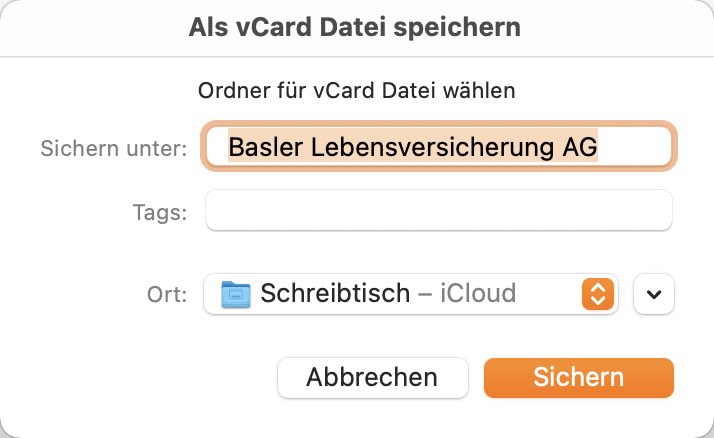
Task: Cancel the dialog with Abbrechen
Action: pyautogui.click(x=372, y=377)
